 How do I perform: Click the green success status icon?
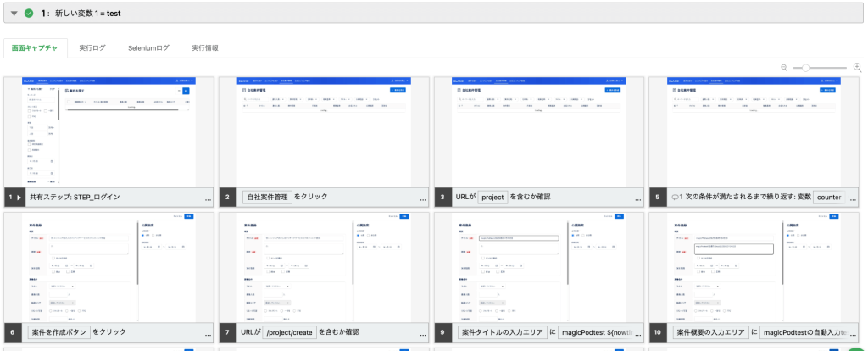(29, 14)
